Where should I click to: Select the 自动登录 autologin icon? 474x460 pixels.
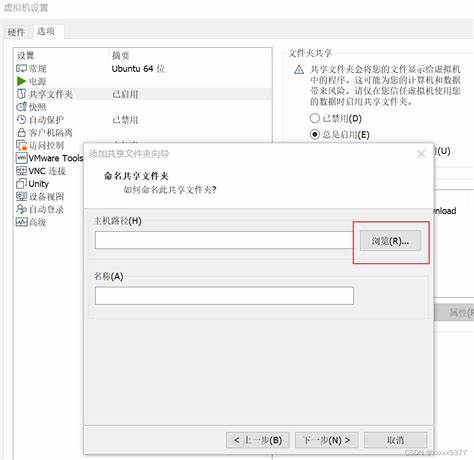pos(21,209)
